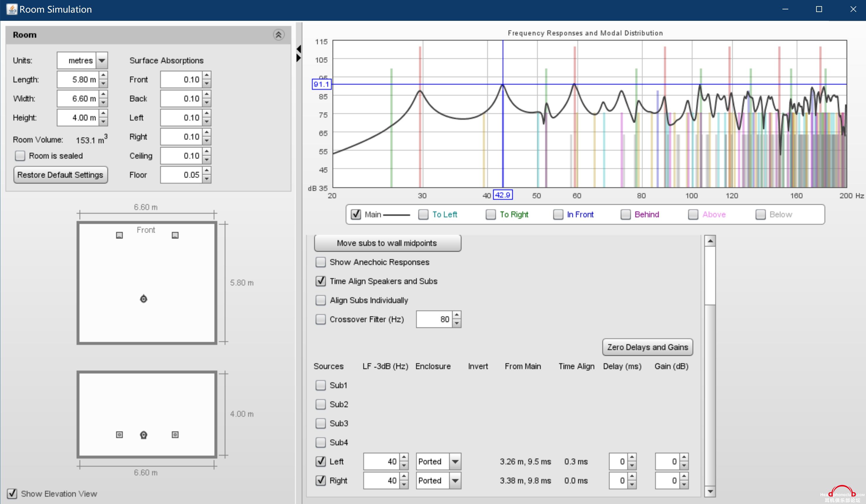Viewport: 866px width, 504px height.
Task: Uncheck the Main response trace
Action: 356,214
